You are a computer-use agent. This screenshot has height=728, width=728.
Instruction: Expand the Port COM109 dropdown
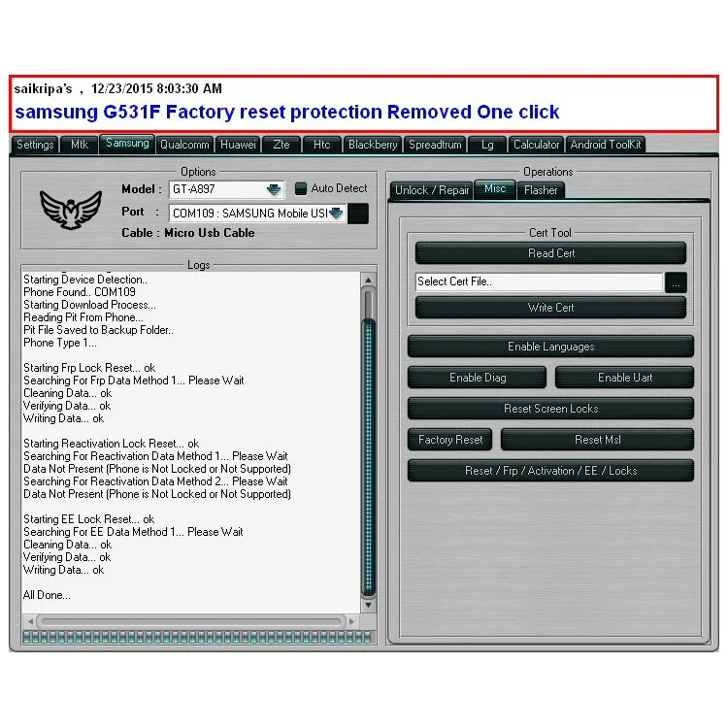pos(336,214)
